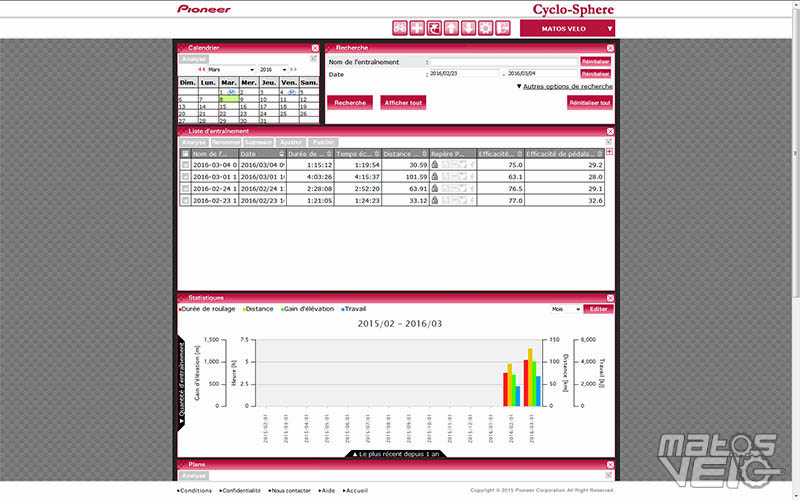Check the box for the 2016-03-01 training

[185, 177]
